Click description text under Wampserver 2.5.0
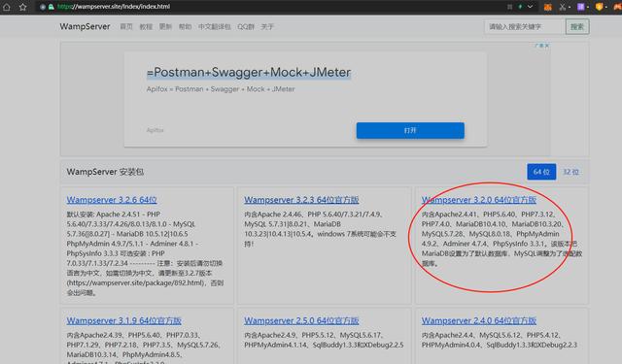The image size is (622, 364). 324,340
